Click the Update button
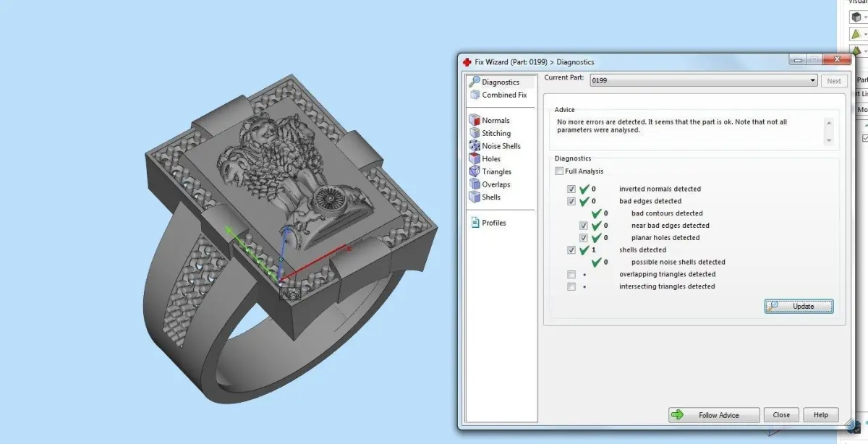Image resolution: width=868 pixels, height=444 pixels. coord(799,306)
